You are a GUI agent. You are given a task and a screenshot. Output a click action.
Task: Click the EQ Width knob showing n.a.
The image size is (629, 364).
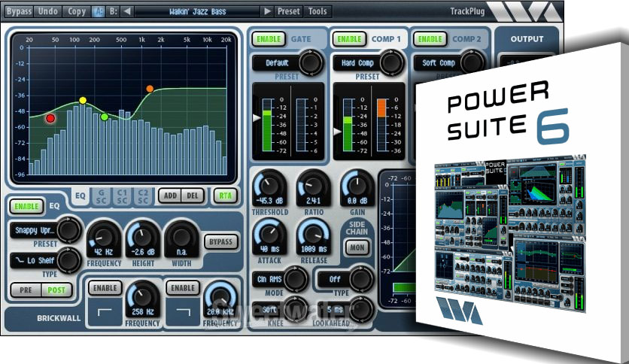(182, 238)
